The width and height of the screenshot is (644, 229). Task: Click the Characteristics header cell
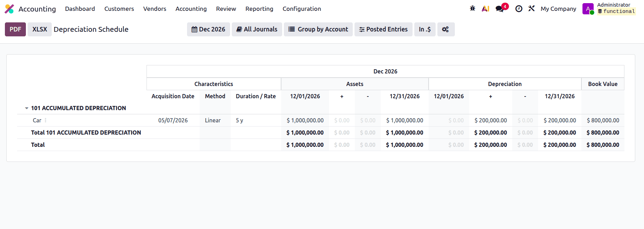pyautogui.click(x=214, y=84)
